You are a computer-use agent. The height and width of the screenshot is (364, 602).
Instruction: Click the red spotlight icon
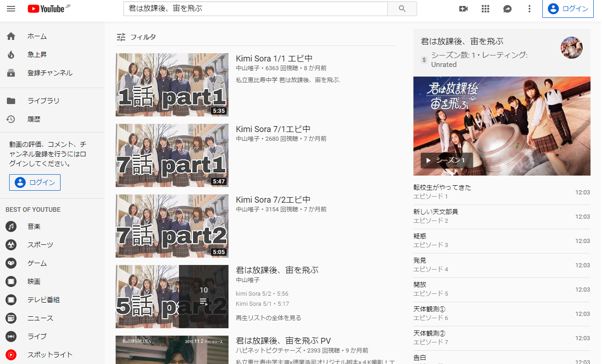(11, 355)
